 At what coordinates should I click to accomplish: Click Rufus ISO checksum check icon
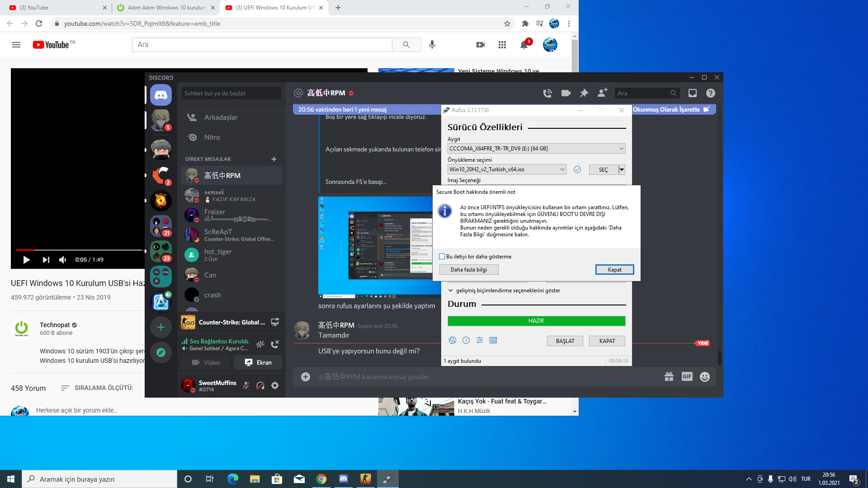point(577,169)
